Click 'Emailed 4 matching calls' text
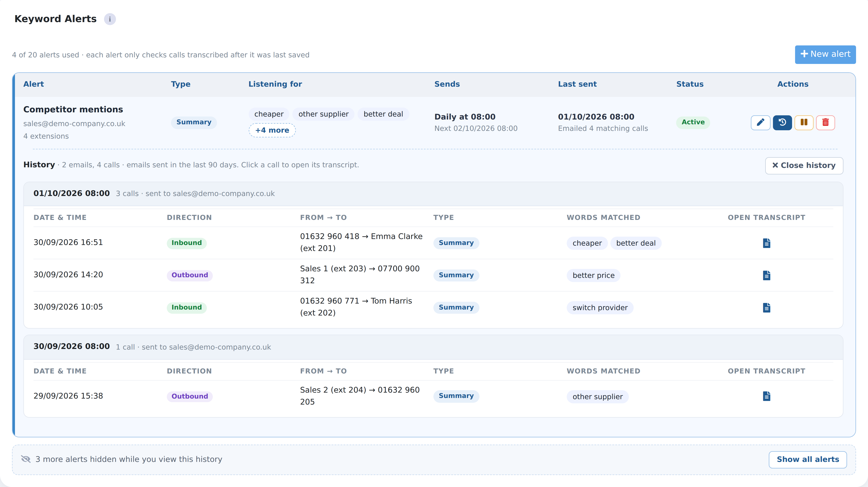Image resolution: width=868 pixels, height=487 pixels. click(603, 128)
